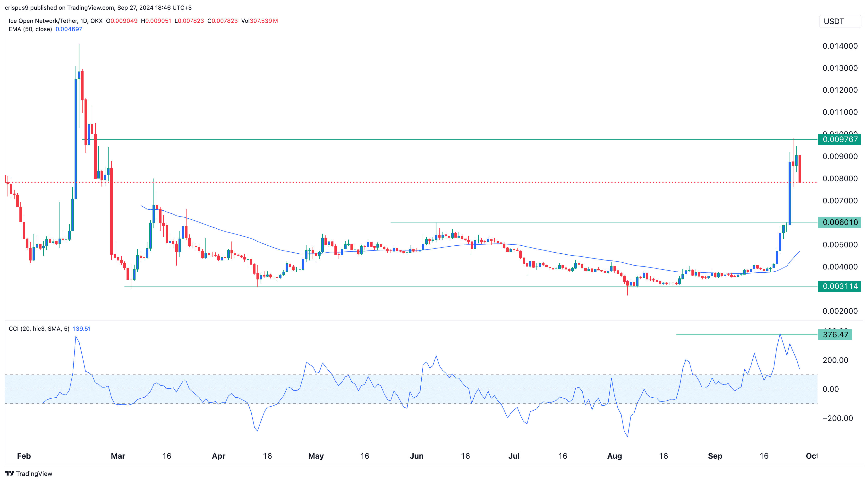Click the Sep label on time axis
The height and width of the screenshot is (482, 868).
[x=715, y=456]
